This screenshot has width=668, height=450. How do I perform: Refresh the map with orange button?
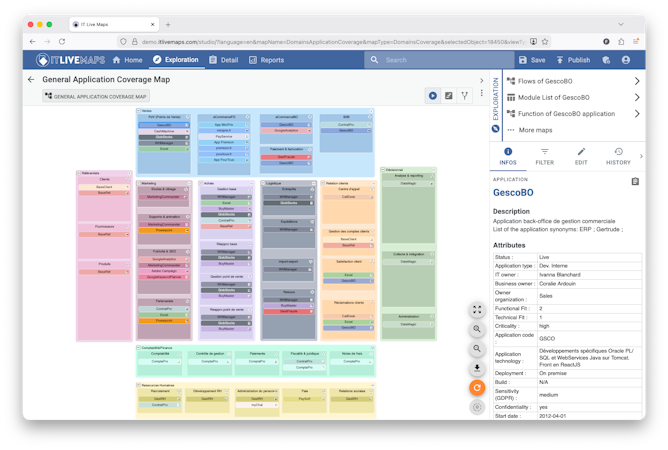(x=477, y=388)
